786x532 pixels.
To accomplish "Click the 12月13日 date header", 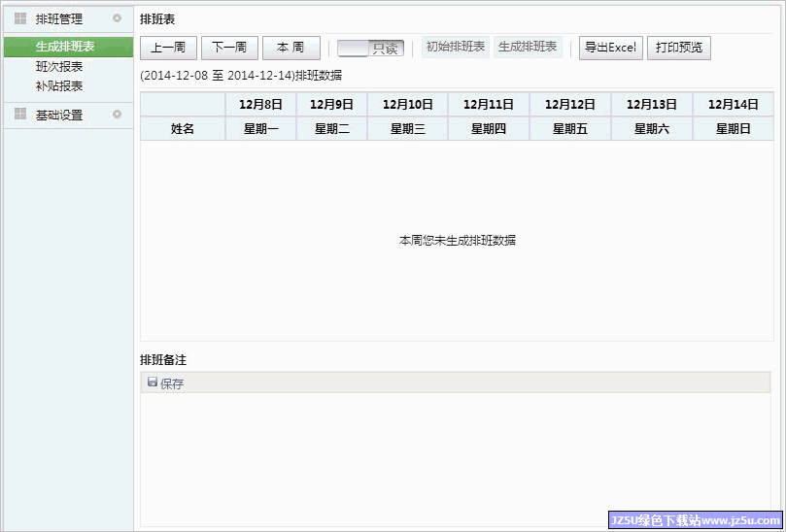I will coord(652,105).
